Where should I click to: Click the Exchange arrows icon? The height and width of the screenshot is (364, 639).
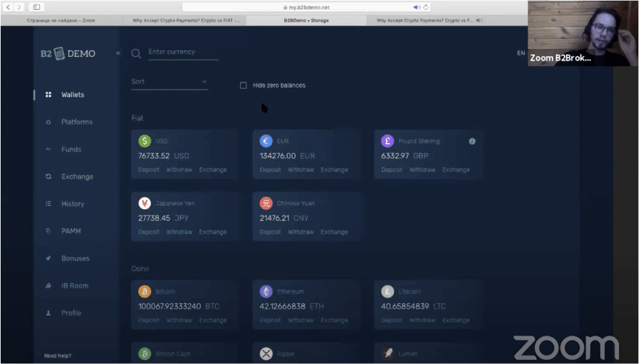pos(49,177)
